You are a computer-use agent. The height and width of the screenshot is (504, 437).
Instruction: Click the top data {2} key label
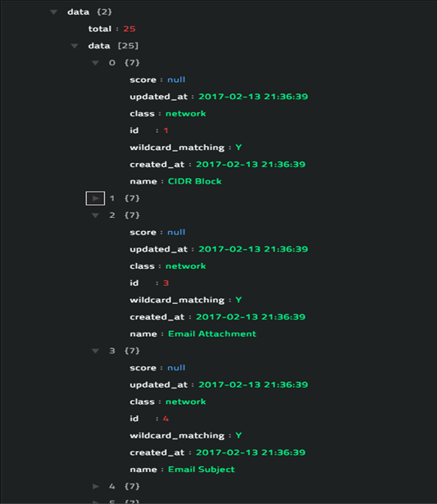(x=78, y=12)
